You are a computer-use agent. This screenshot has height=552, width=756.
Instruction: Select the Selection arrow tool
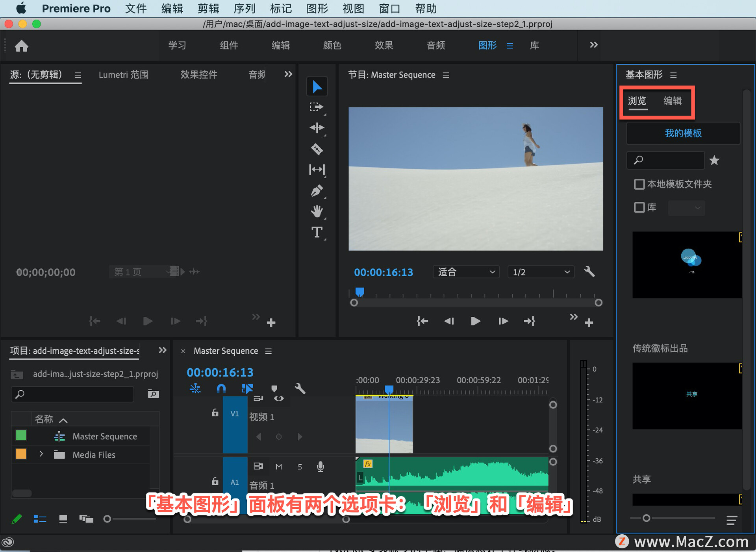click(317, 87)
